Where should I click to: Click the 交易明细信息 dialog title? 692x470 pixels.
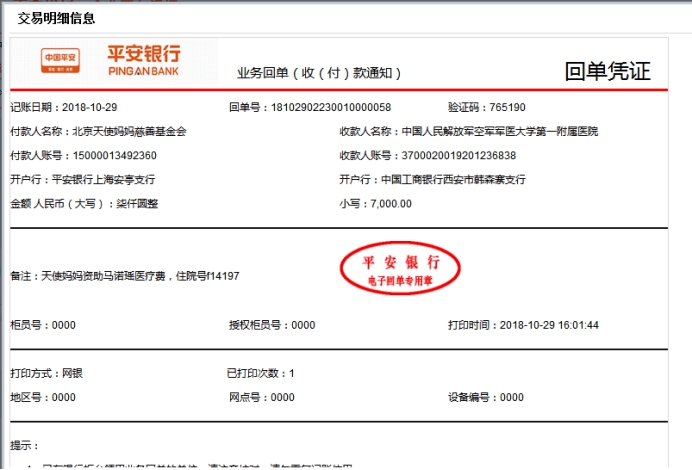tap(56, 19)
